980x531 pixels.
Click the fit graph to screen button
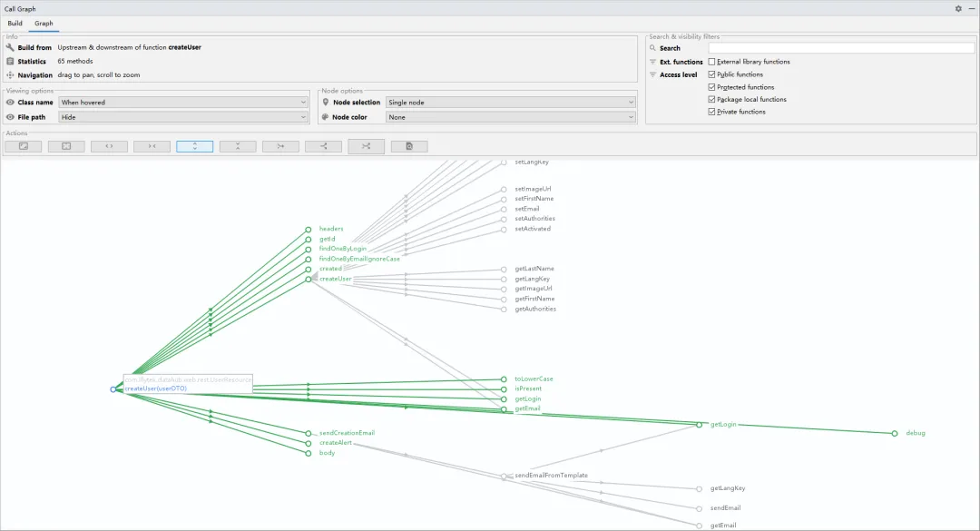(23, 146)
